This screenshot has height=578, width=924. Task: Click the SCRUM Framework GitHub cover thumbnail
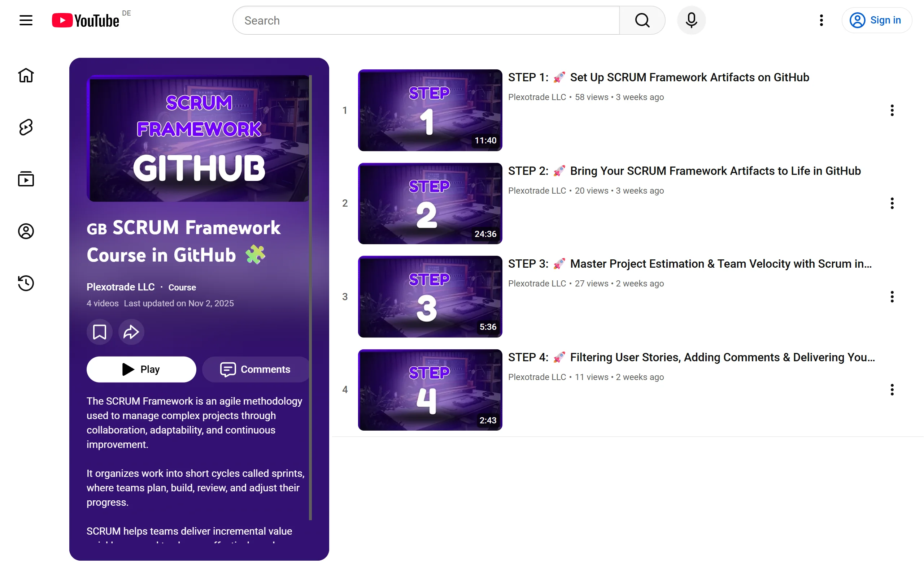(x=198, y=138)
